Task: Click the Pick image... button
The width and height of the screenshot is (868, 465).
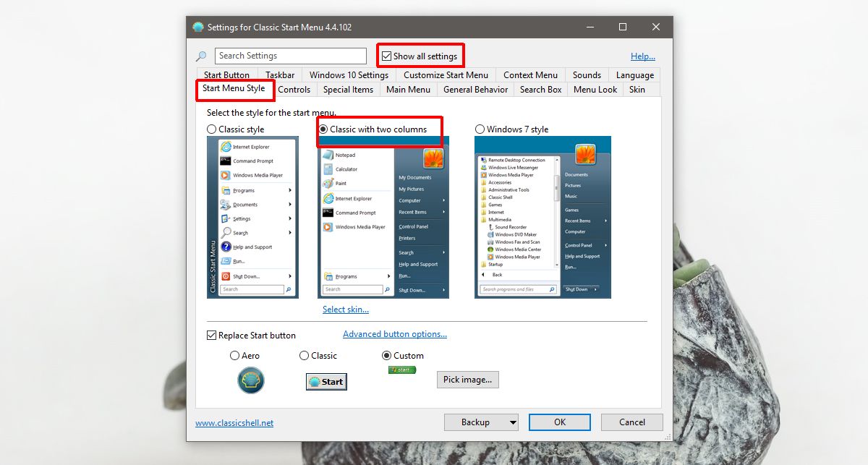Action: click(x=467, y=380)
